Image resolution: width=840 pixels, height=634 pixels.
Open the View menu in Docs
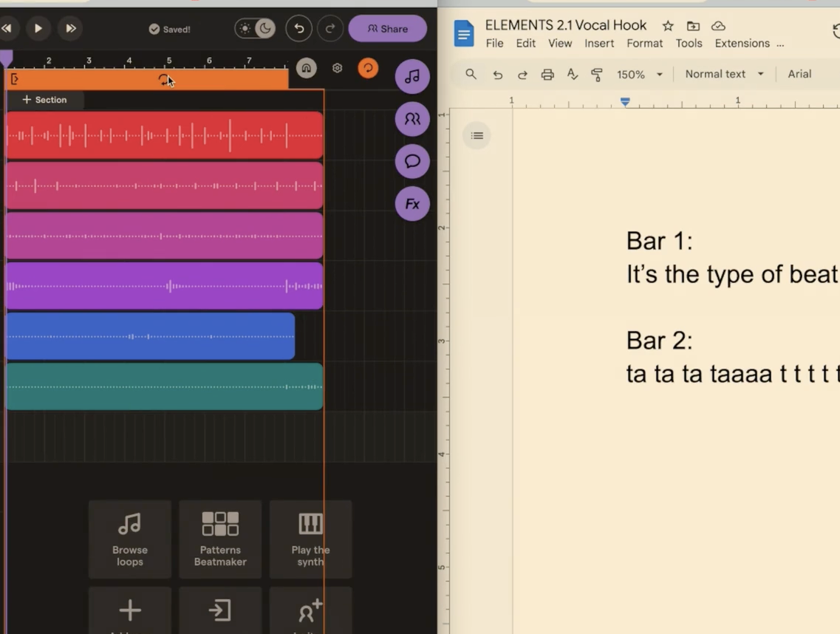coord(560,44)
